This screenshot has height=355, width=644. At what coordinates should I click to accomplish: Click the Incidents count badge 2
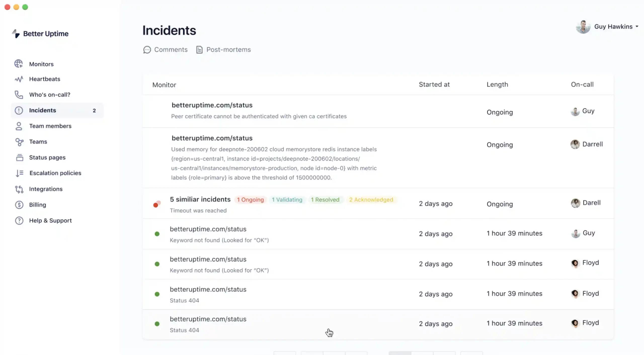click(94, 110)
